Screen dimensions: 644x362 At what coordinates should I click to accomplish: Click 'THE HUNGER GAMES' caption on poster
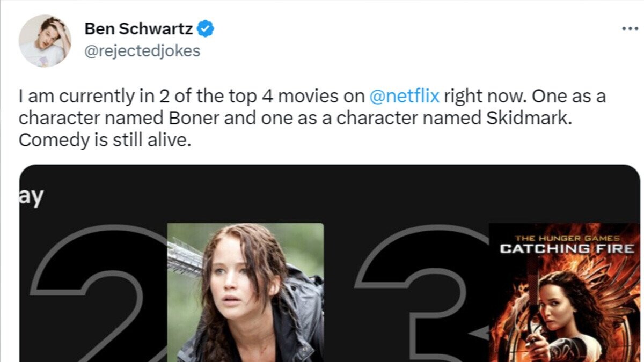567,238
